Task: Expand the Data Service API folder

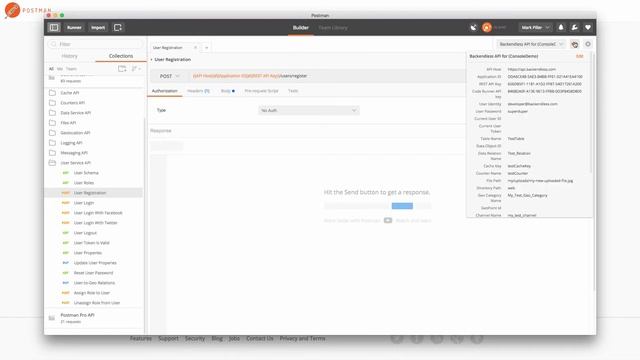Action: (76, 113)
